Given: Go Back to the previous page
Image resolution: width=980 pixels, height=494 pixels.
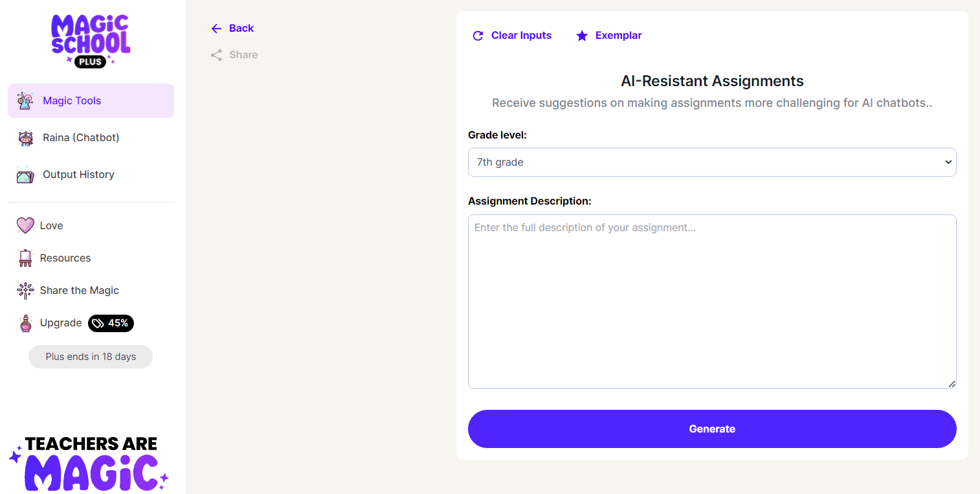Looking at the screenshot, I should [x=232, y=28].
